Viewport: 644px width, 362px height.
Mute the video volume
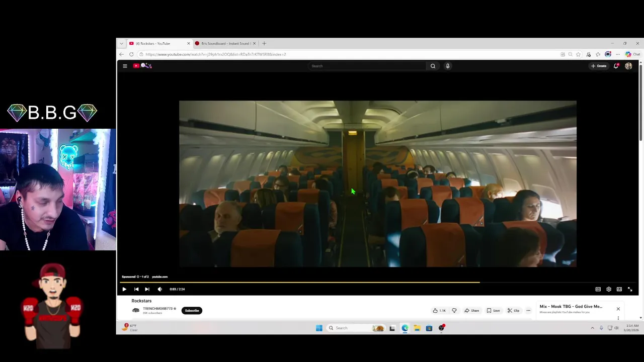coord(159,289)
